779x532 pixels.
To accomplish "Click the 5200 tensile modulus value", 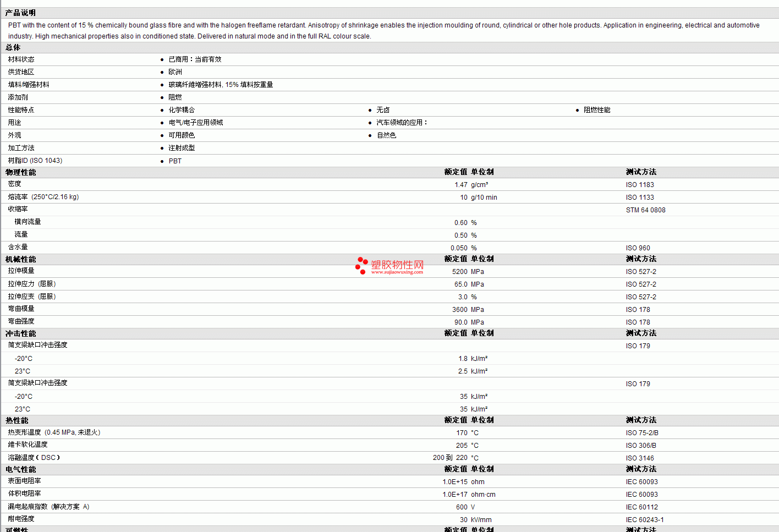I will click(x=460, y=272).
